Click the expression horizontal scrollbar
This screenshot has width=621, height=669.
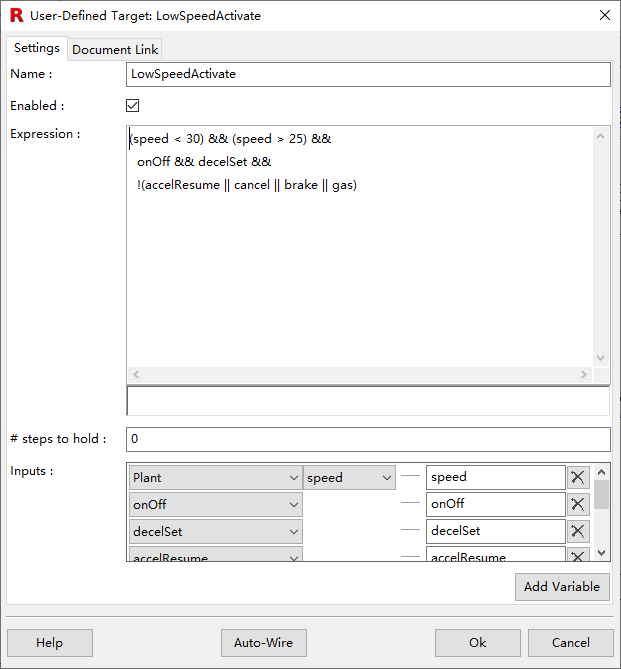tap(359, 374)
